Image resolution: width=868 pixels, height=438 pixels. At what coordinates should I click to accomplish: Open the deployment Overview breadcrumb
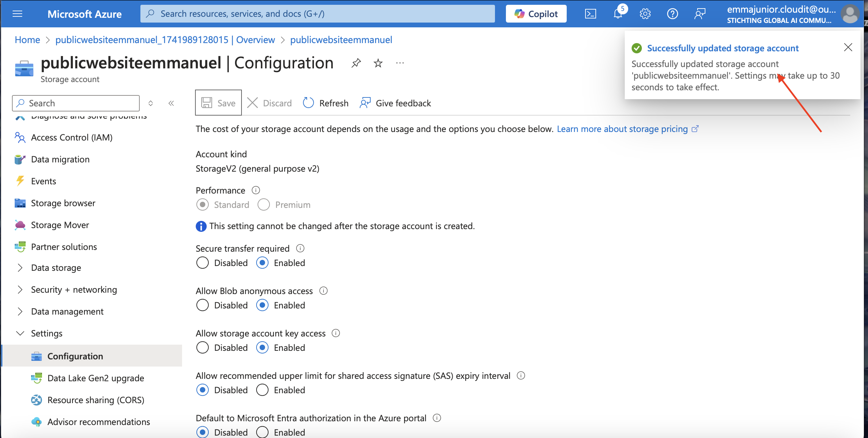pyautogui.click(x=165, y=40)
